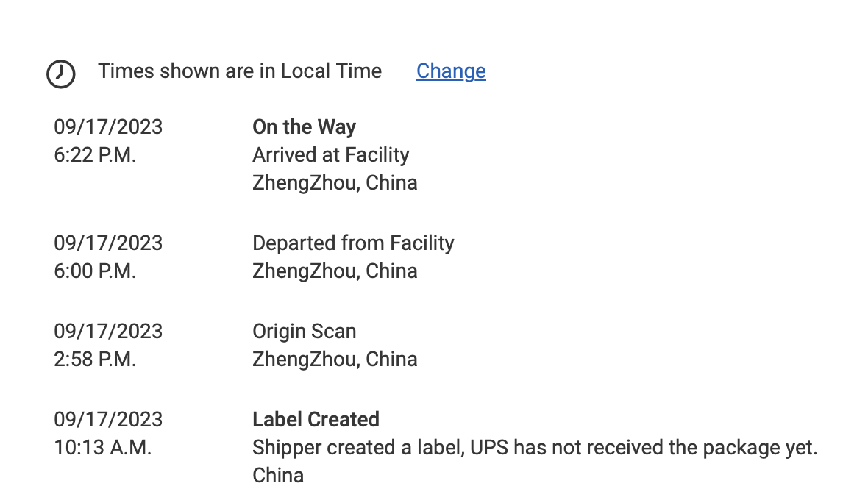Click the 6:00 P.M. timestamp
The height and width of the screenshot is (500, 868).
coord(95,271)
